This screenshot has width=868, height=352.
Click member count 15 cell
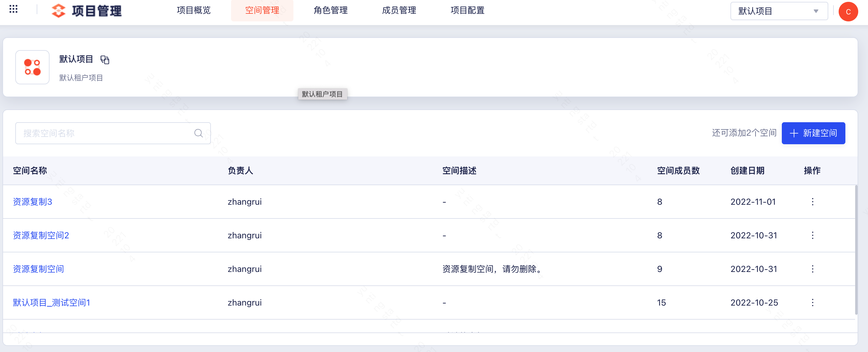[661, 302]
